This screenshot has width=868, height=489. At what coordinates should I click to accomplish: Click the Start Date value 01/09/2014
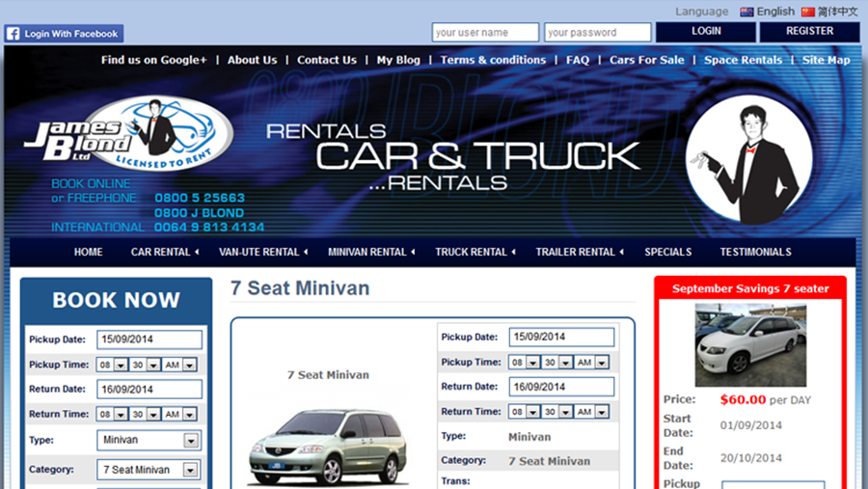point(750,425)
